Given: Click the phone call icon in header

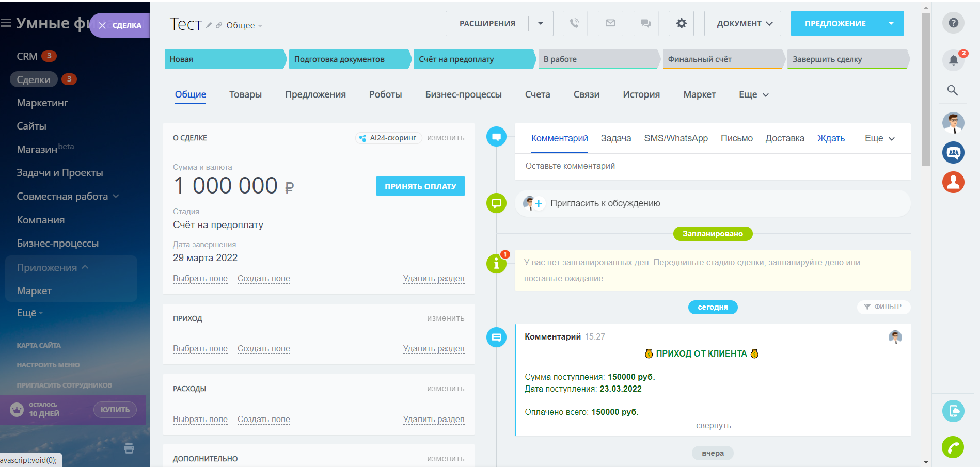Looking at the screenshot, I should (x=575, y=23).
